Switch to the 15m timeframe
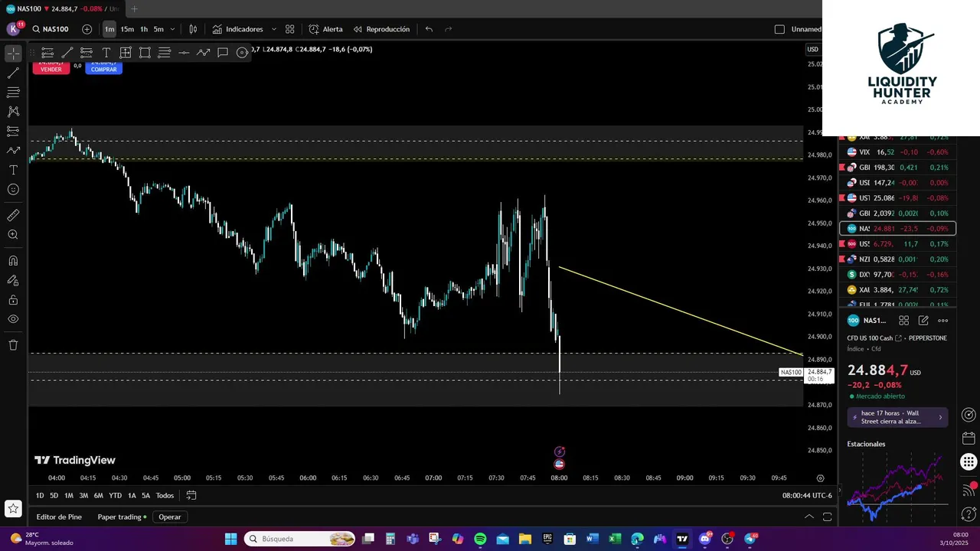The width and height of the screenshot is (980, 551). (x=127, y=29)
